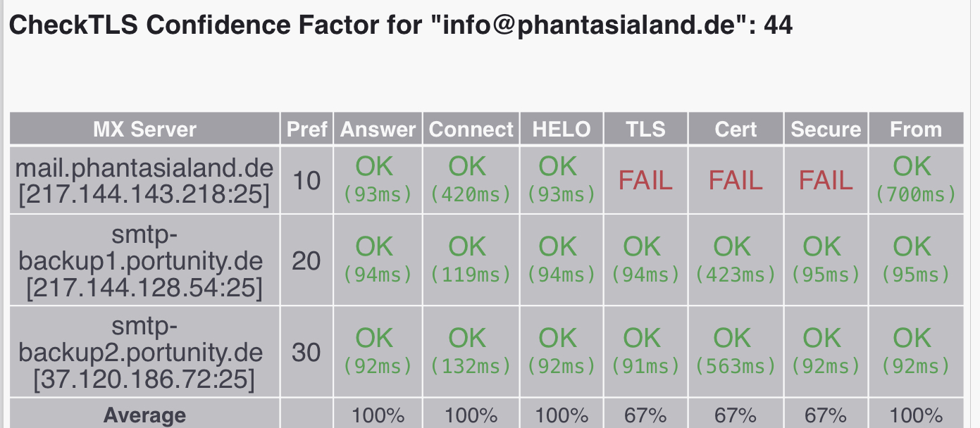Viewport: 980px width, 428px height.
Task: Click the red FAIL result under Cert
Action: 736,181
